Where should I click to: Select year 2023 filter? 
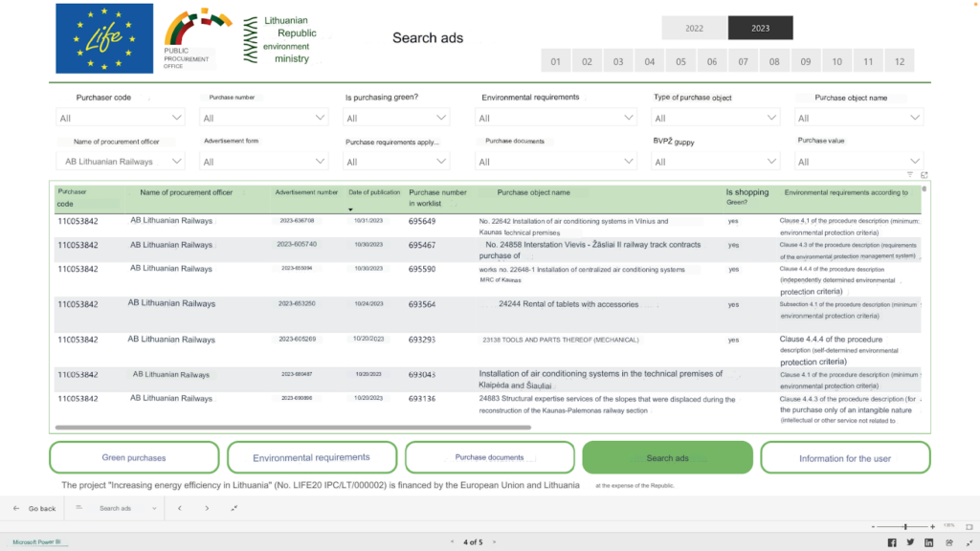point(760,29)
